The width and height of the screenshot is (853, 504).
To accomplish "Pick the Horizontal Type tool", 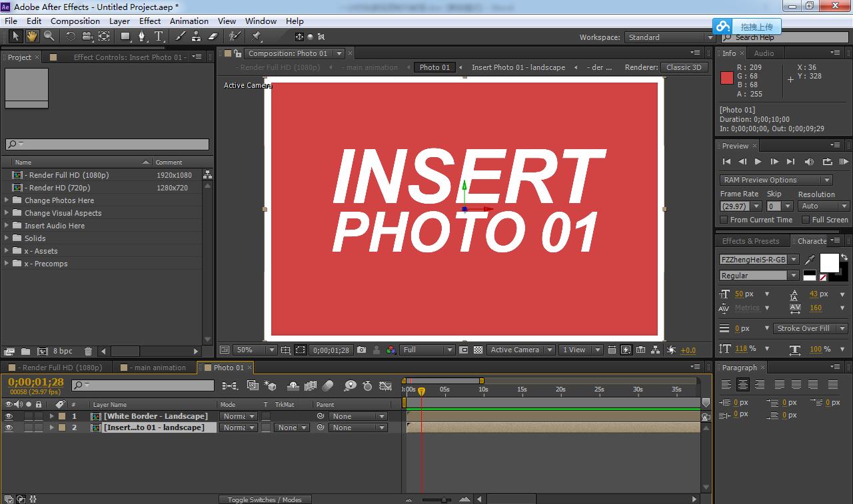I will coord(159,37).
